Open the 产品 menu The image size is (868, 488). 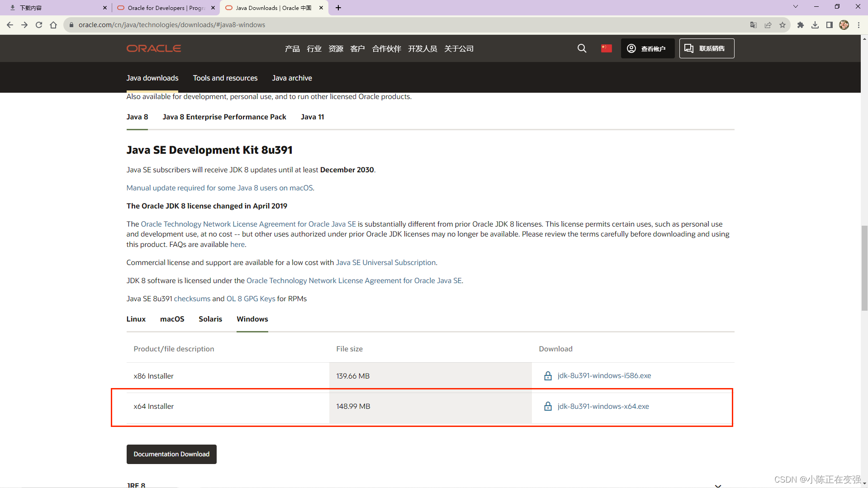[x=292, y=49]
